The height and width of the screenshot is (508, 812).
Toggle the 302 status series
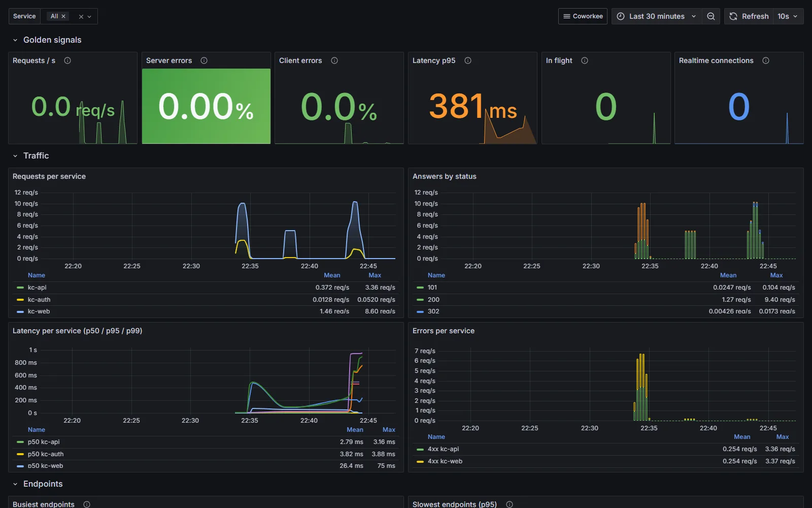[x=433, y=311]
